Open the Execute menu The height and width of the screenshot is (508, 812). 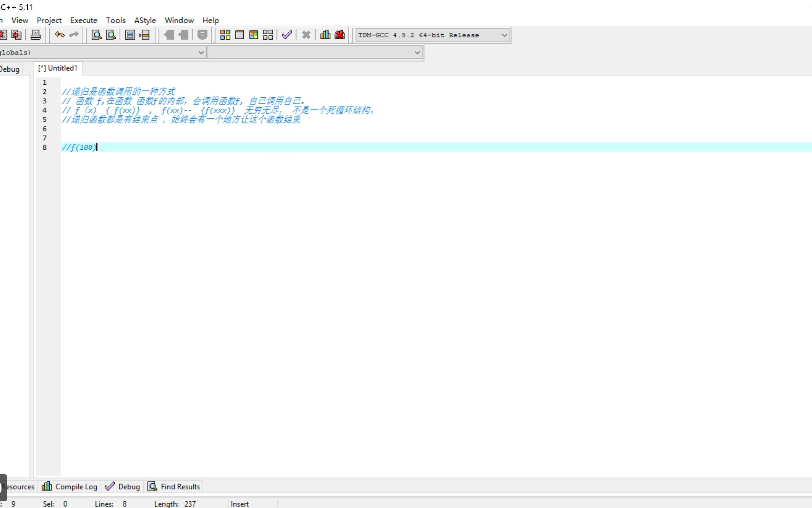click(84, 21)
